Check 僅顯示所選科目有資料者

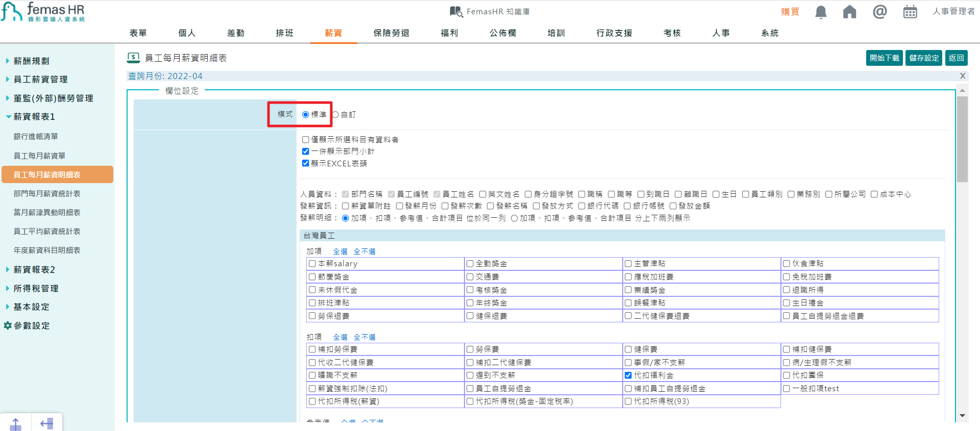tap(305, 140)
